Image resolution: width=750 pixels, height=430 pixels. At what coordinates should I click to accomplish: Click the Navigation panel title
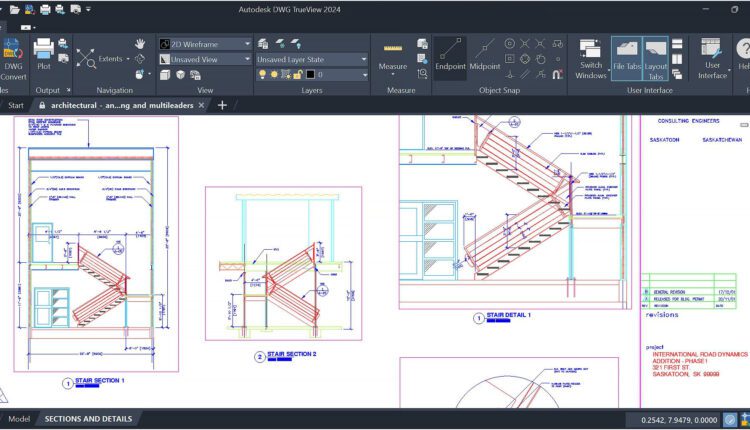coord(114,90)
